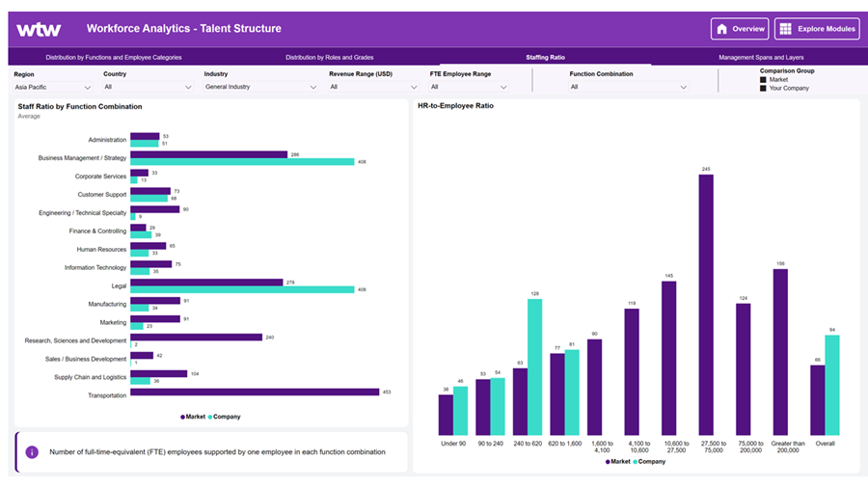Open the Region dropdown showing Asia Pacific
The width and height of the screenshot is (868, 488).
[52, 87]
